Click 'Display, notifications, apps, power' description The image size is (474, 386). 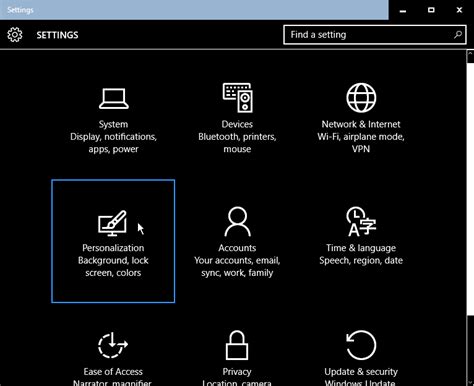pyautogui.click(x=113, y=143)
